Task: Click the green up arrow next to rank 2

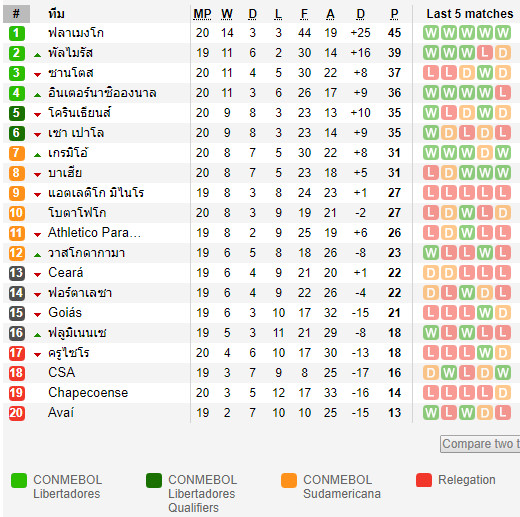Action: click(x=37, y=55)
